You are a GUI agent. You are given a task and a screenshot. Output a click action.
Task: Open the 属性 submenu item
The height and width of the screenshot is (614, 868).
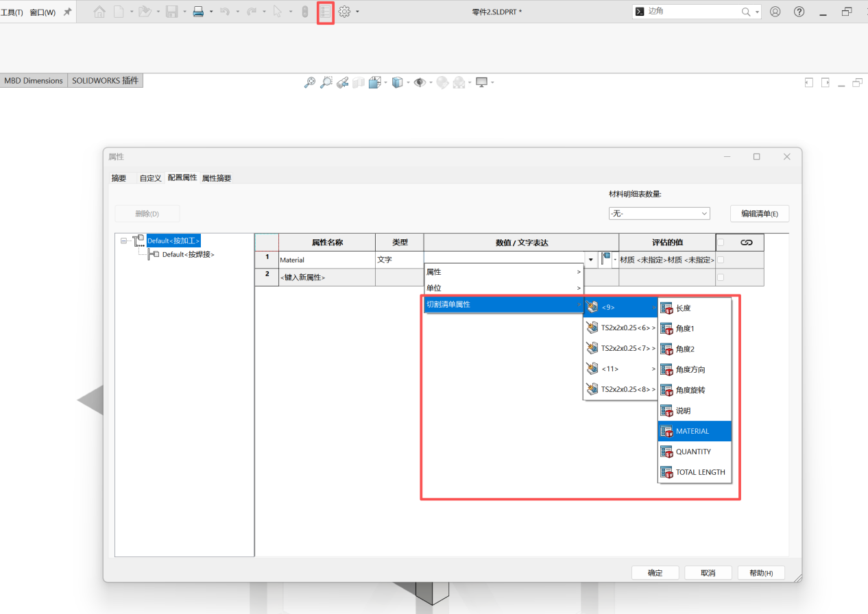[x=504, y=272]
